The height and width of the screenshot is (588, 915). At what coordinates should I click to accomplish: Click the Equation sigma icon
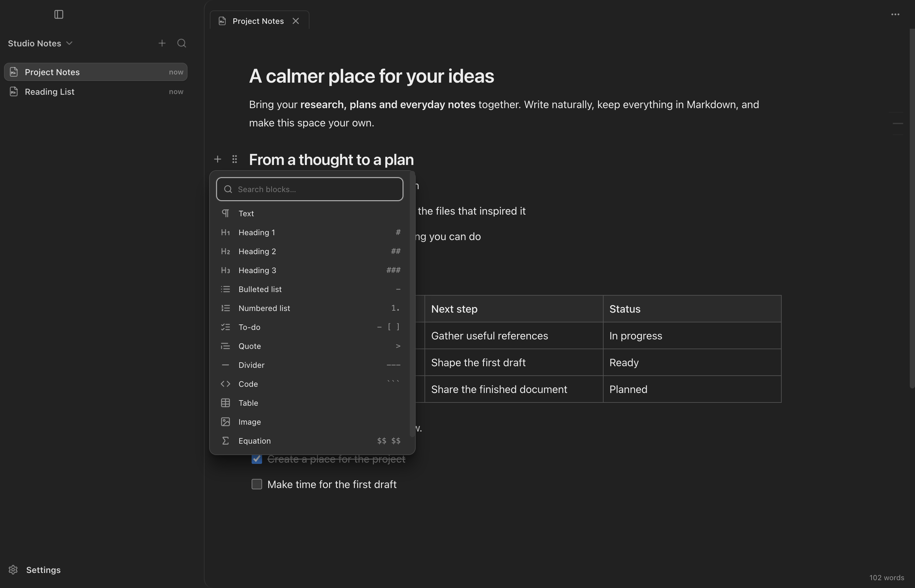pyautogui.click(x=226, y=441)
